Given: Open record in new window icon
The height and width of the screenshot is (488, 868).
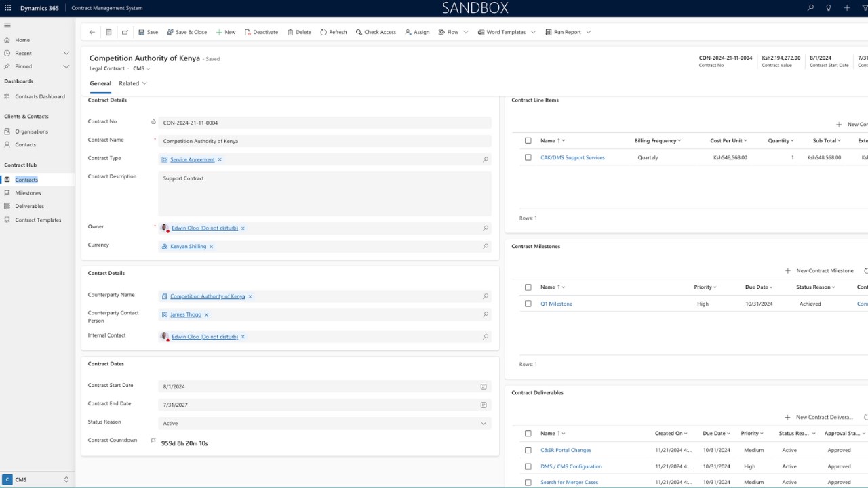Looking at the screenshot, I should [x=125, y=32].
